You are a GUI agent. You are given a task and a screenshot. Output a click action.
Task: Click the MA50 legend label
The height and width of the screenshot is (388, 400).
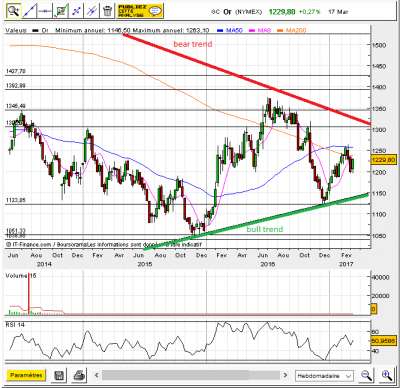tap(234, 30)
